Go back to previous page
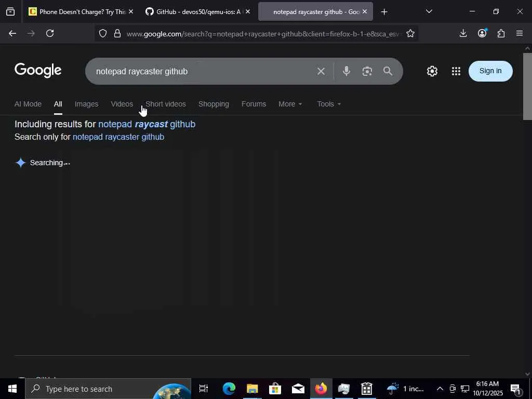 click(x=12, y=33)
